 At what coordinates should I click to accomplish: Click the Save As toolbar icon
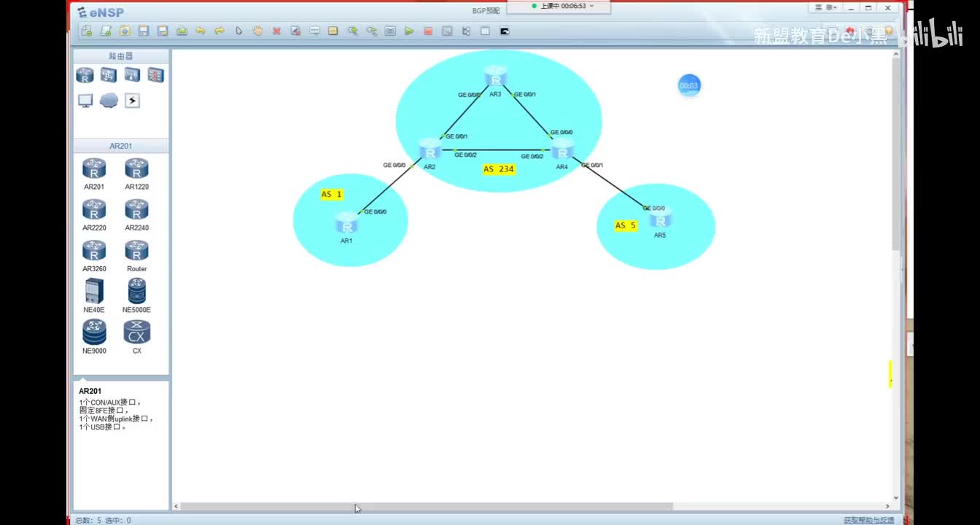[163, 31]
